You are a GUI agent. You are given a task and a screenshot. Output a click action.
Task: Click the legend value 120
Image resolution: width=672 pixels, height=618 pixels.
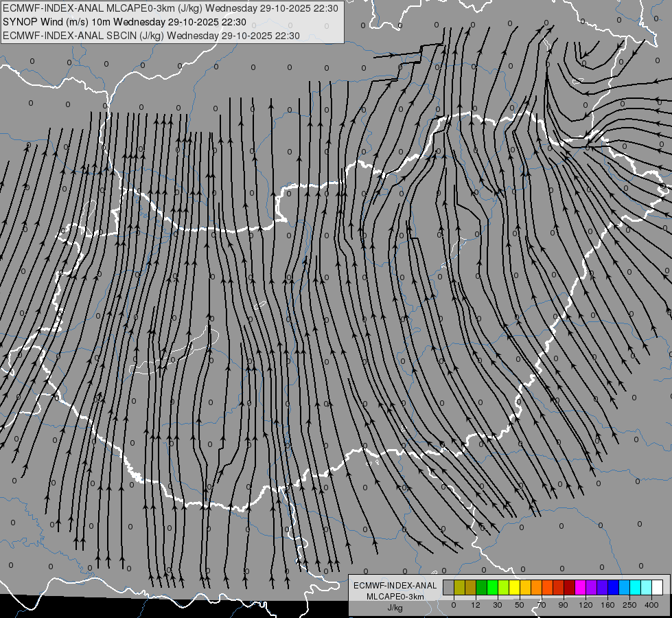tap(586, 605)
